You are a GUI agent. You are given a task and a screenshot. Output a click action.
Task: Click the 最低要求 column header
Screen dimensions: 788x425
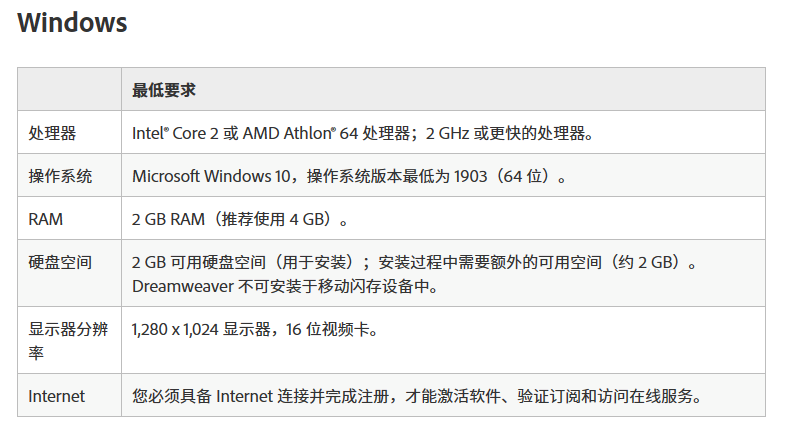164,90
